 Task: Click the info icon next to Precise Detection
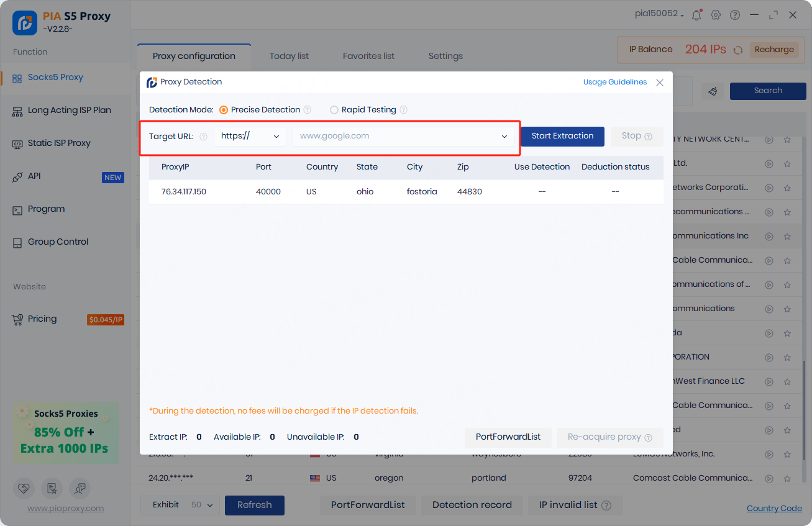[x=307, y=110]
